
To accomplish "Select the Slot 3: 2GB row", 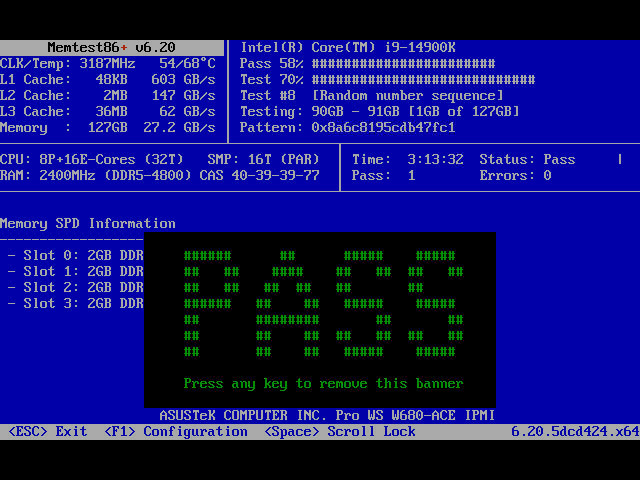I will tap(76, 303).
